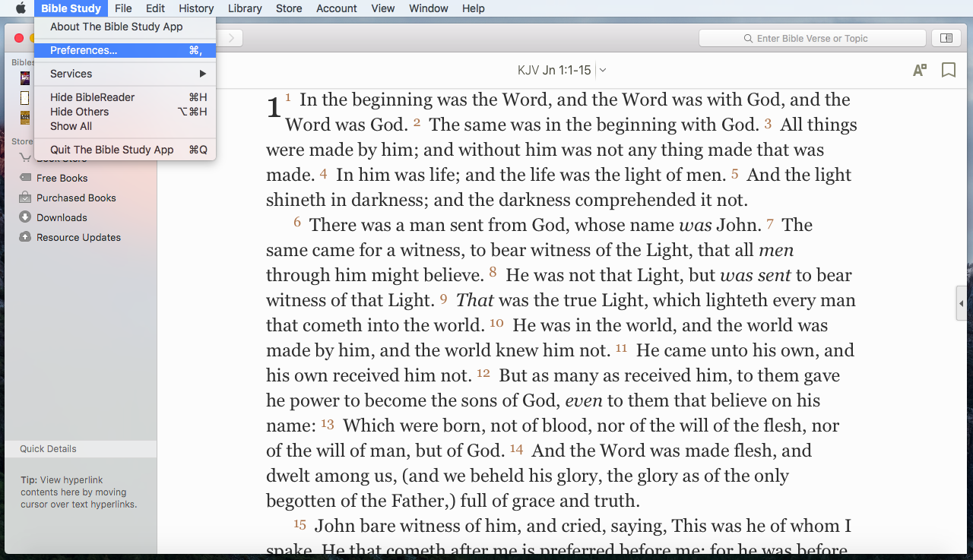Open the Window menu

[429, 8]
